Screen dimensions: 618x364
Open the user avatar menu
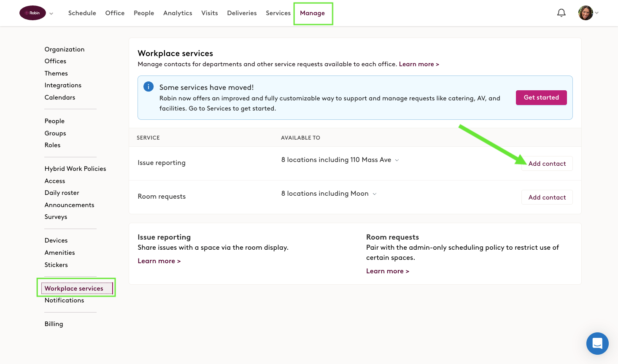586,13
